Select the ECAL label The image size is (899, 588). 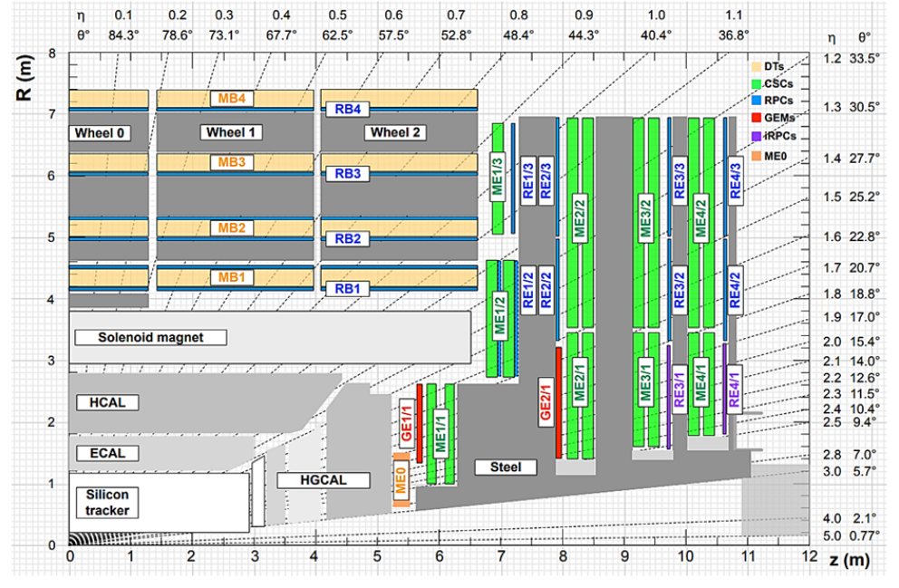pyautogui.click(x=107, y=453)
